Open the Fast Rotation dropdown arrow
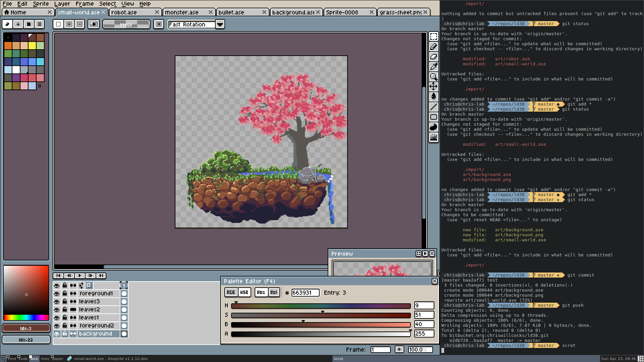The height and width of the screenshot is (362, 644). [x=220, y=24]
